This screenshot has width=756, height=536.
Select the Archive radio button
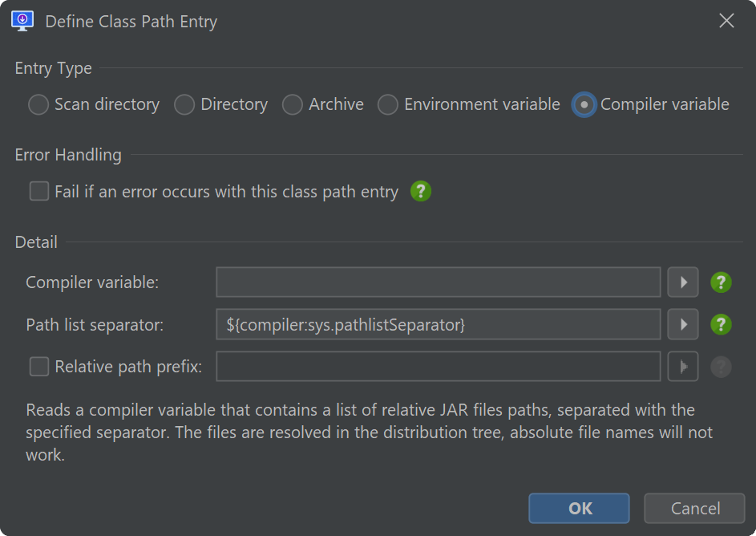point(292,104)
